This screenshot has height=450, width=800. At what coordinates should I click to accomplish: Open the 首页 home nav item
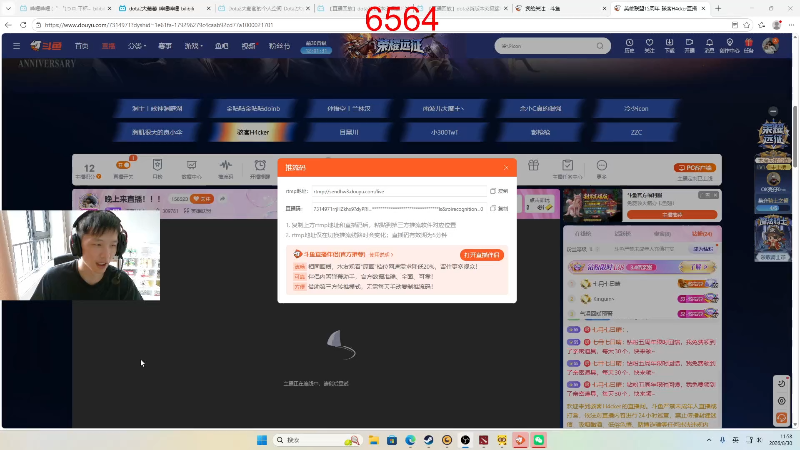point(81,46)
